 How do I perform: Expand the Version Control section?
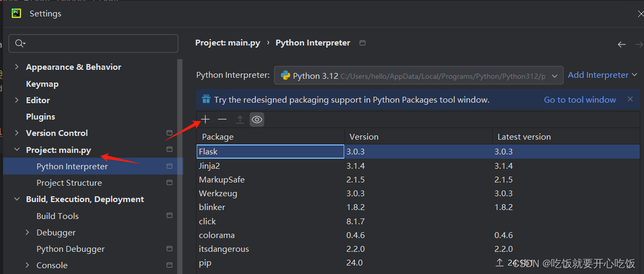point(16,133)
